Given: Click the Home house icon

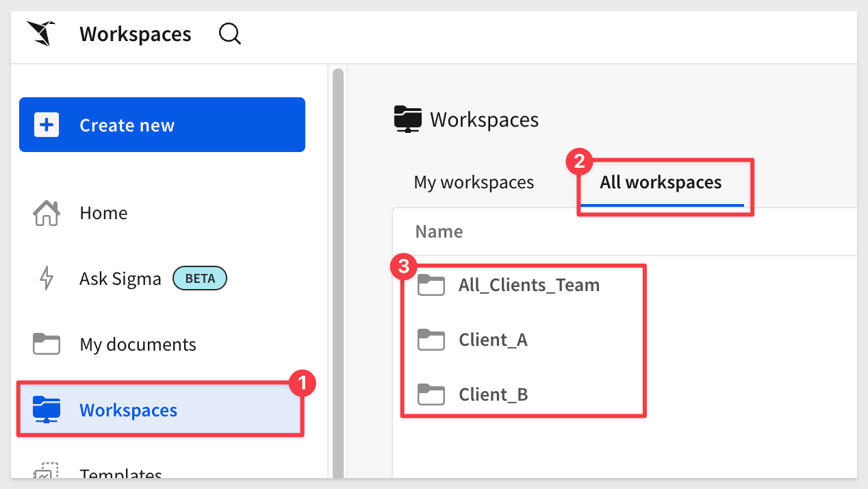Looking at the screenshot, I should pyautogui.click(x=47, y=213).
